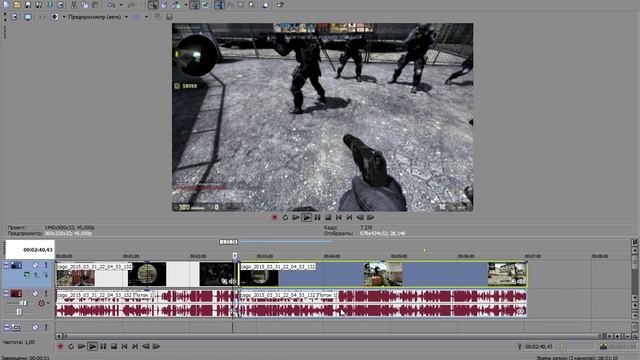Click Stop in the timeline transport bar
The image size is (640, 360).
click(114, 347)
